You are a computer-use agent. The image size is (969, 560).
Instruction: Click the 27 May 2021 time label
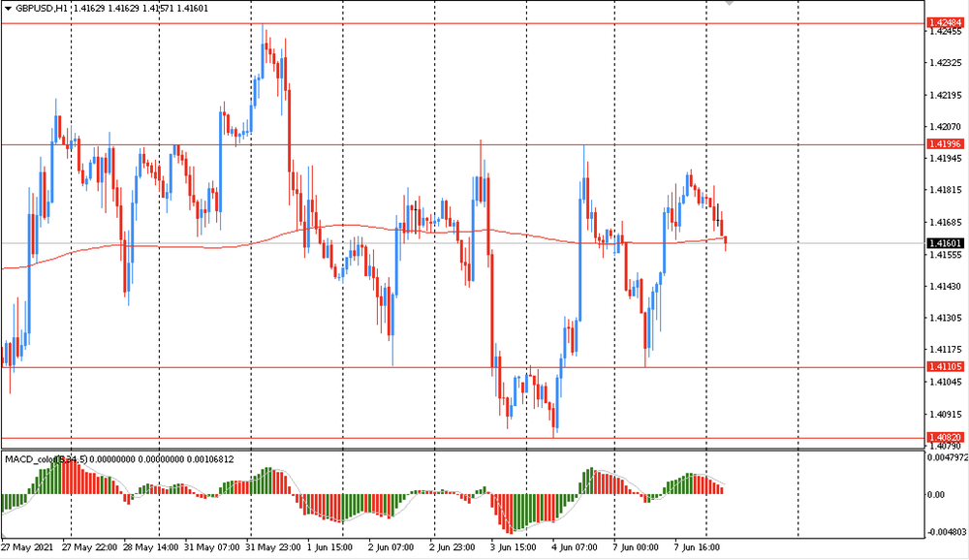[x=27, y=547]
